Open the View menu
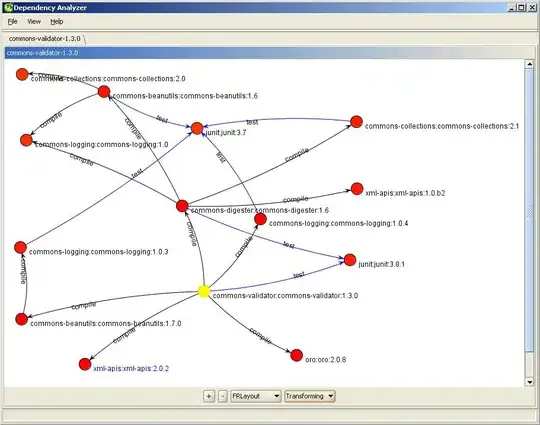The width and height of the screenshot is (540, 425). (34, 22)
